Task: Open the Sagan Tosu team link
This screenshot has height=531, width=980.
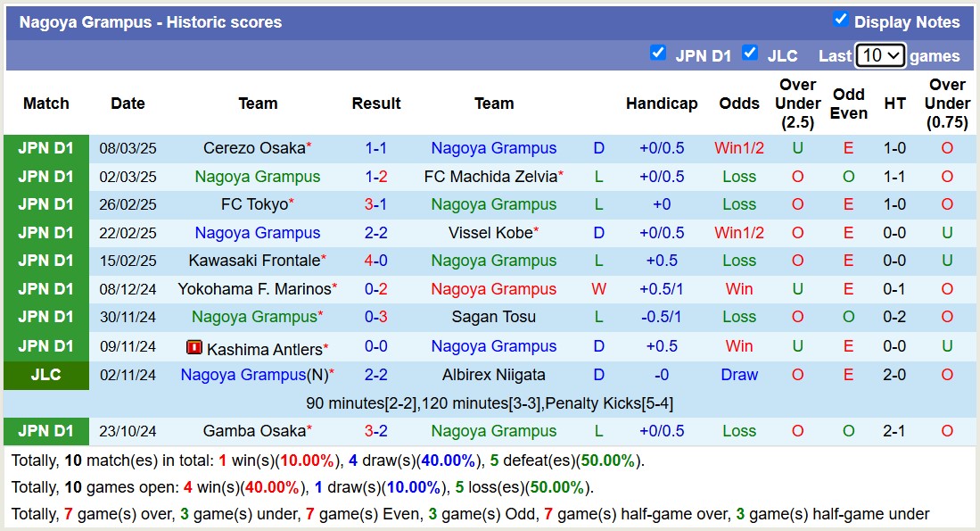Action: coord(493,317)
